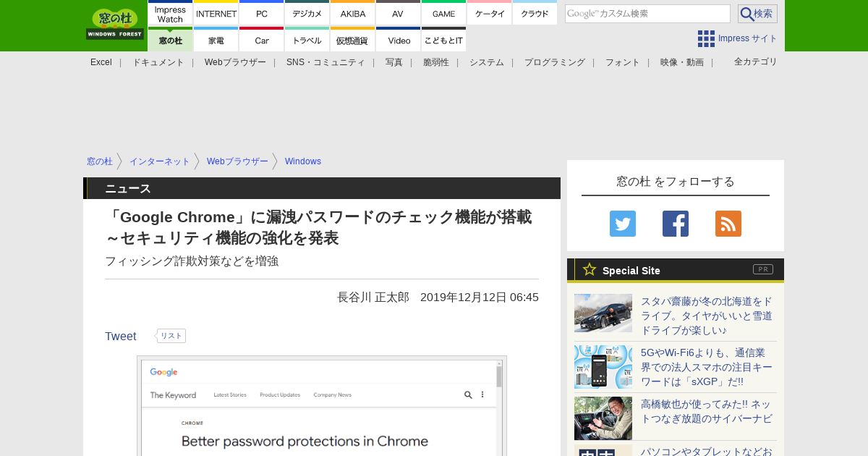Open the トラベル tab

307,41
